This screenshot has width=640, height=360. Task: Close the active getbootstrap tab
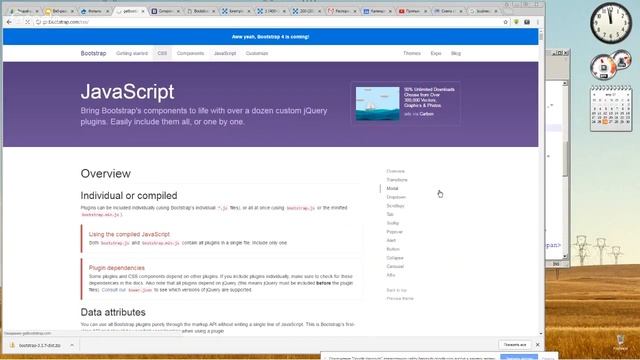(x=143, y=11)
